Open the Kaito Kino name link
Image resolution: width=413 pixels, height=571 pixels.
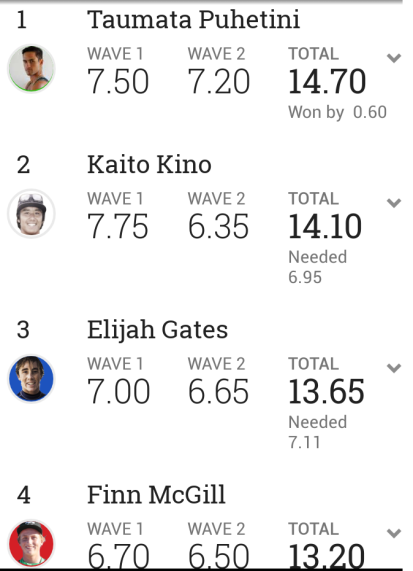(149, 165)
